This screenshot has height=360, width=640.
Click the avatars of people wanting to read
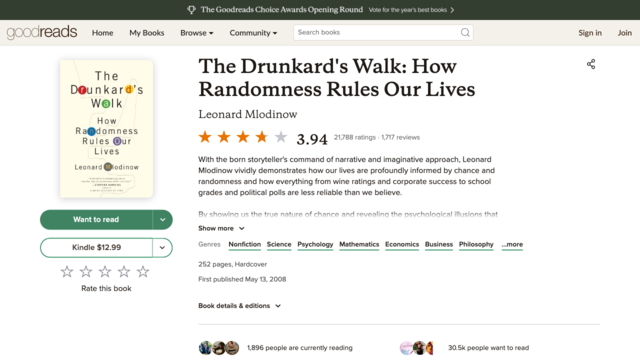coord(416,348)
